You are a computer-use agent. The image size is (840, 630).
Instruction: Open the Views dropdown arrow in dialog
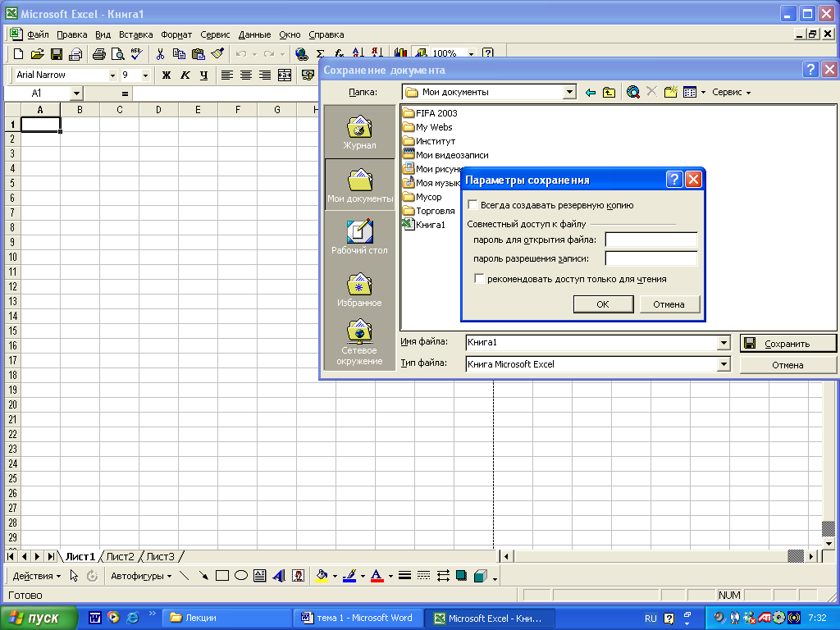pyautogui.click(x=703, y=92)
